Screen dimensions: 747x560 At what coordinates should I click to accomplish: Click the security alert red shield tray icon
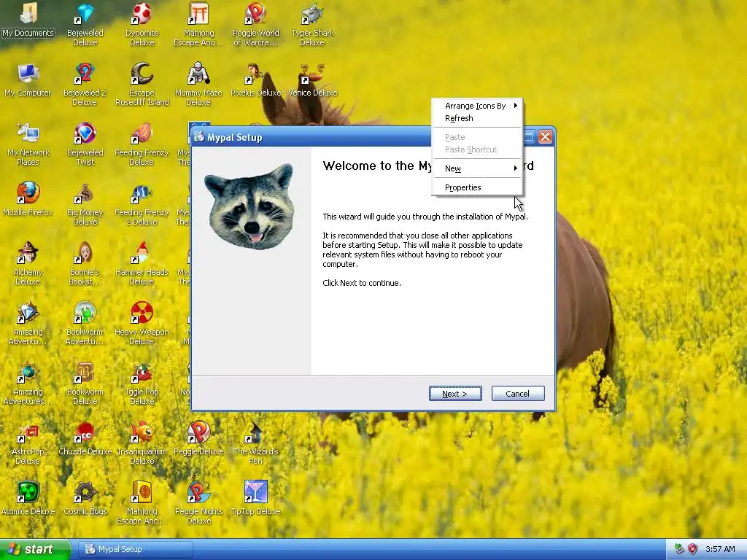(693, 549)
